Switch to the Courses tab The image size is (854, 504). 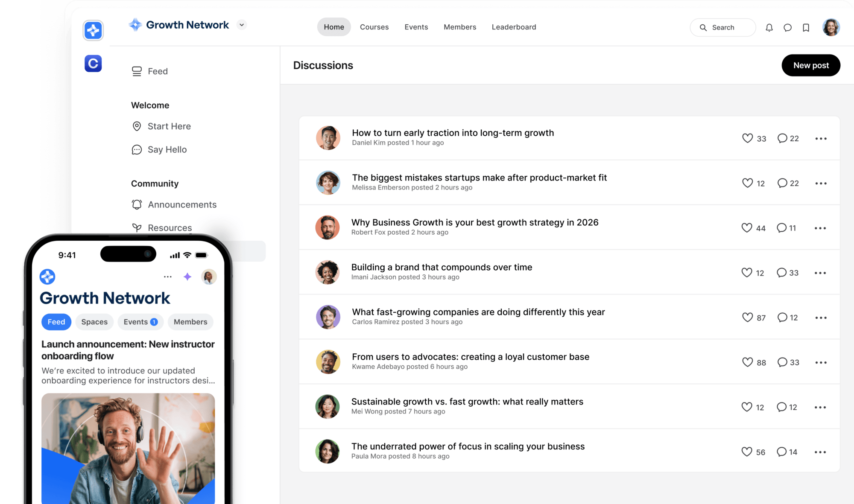click(x=374, y=27)
